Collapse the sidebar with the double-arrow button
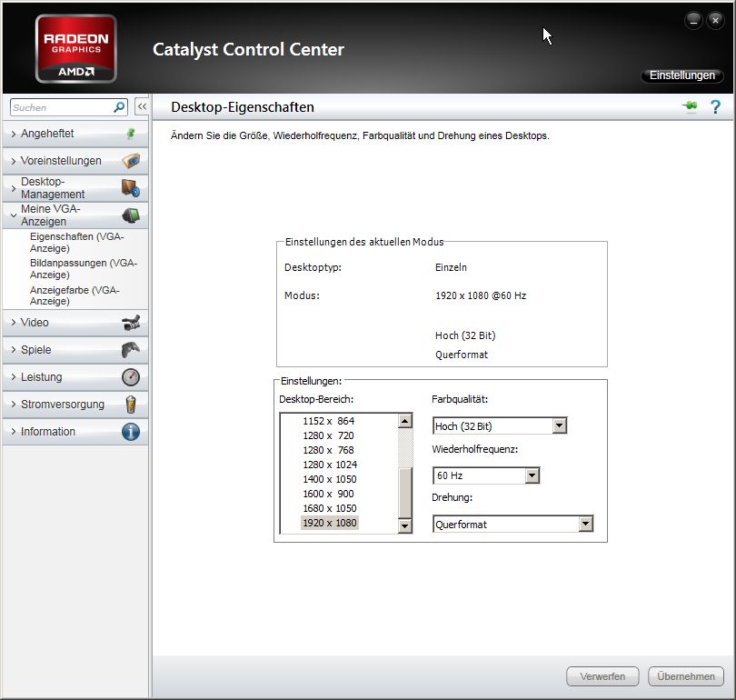Screen dimensions: 736x700 tap(142, 106)
